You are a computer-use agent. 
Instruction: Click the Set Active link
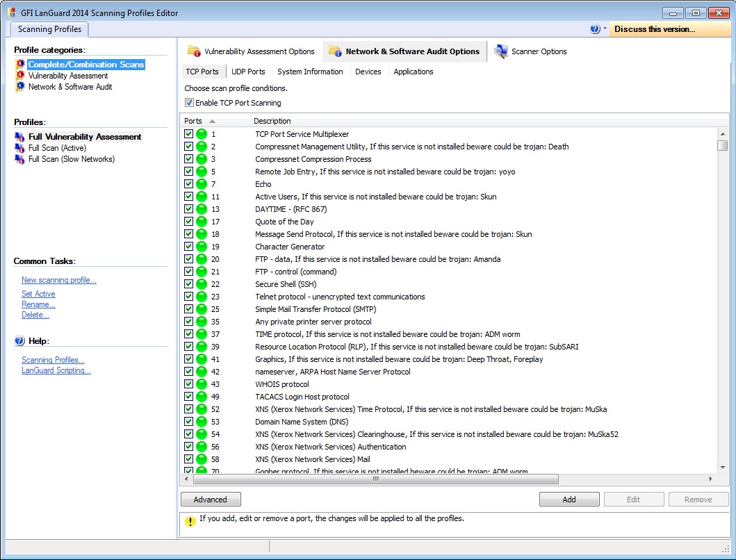(38, 294)
